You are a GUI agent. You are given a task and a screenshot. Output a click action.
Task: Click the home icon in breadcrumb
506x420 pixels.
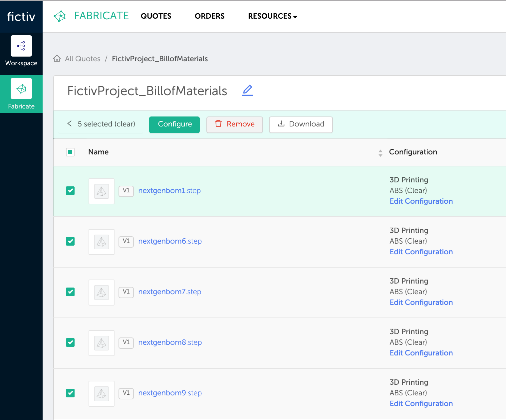click(57, 59)
